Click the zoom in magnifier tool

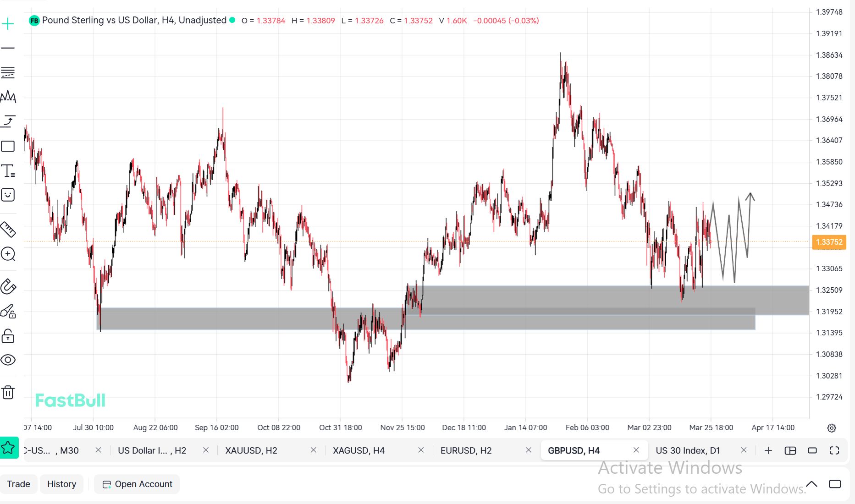pos(8,254)
